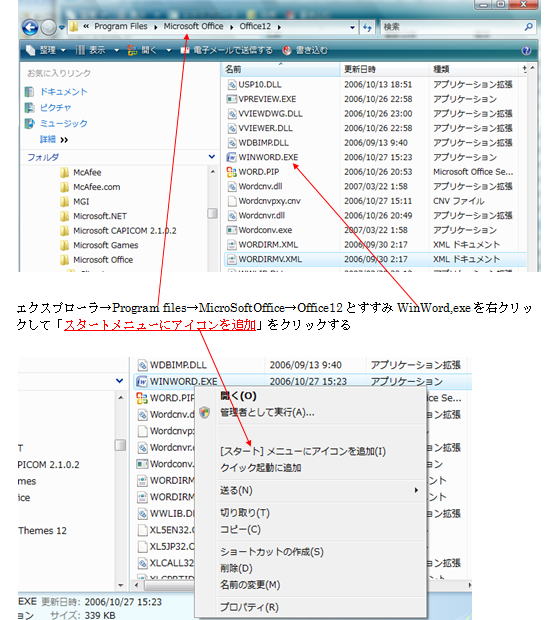The height and width of the screenshot is (620, 549).
Task: Select WWLIB.DLL icon in lower window
Action: point(142,514)
